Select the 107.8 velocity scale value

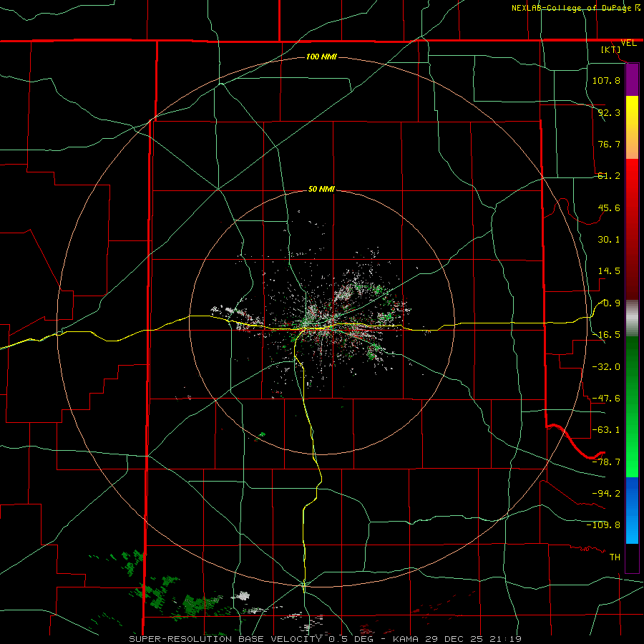[x=606, y=80]
